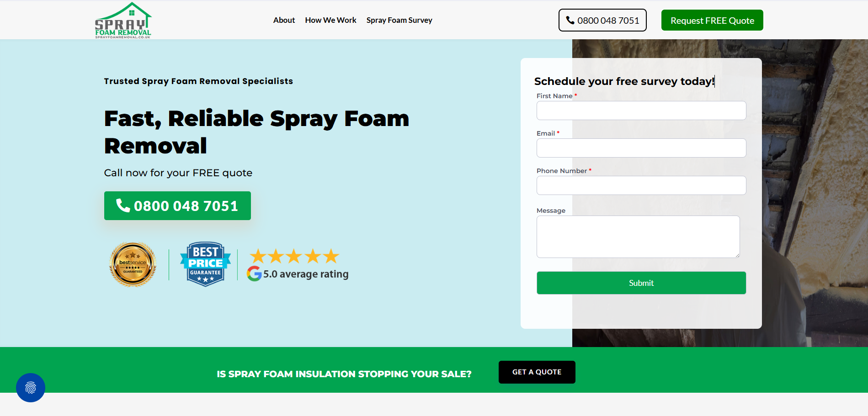868x416 pixels.
Task: Click the phone icon in header number button
Action: click(x=570, y=20)
